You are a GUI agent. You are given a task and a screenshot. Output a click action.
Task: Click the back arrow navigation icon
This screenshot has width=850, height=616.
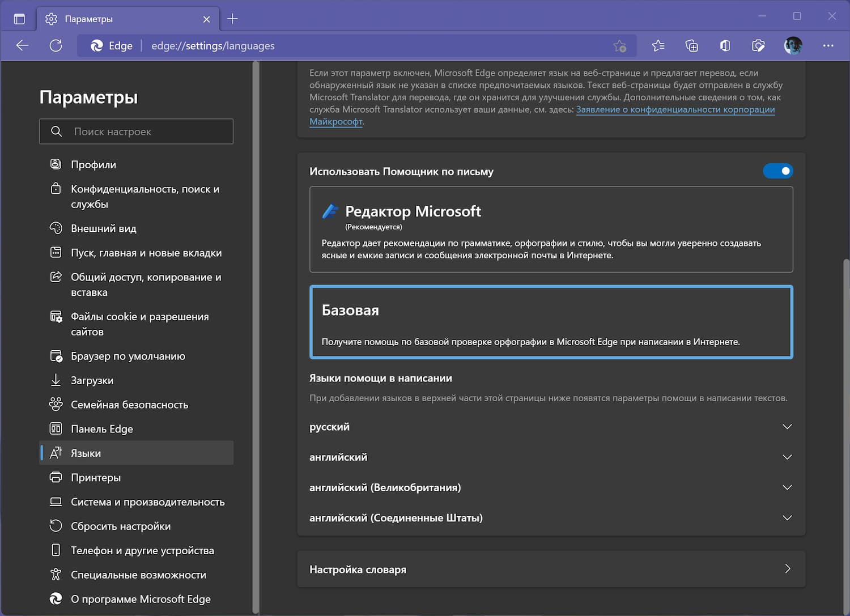point(23,46)
